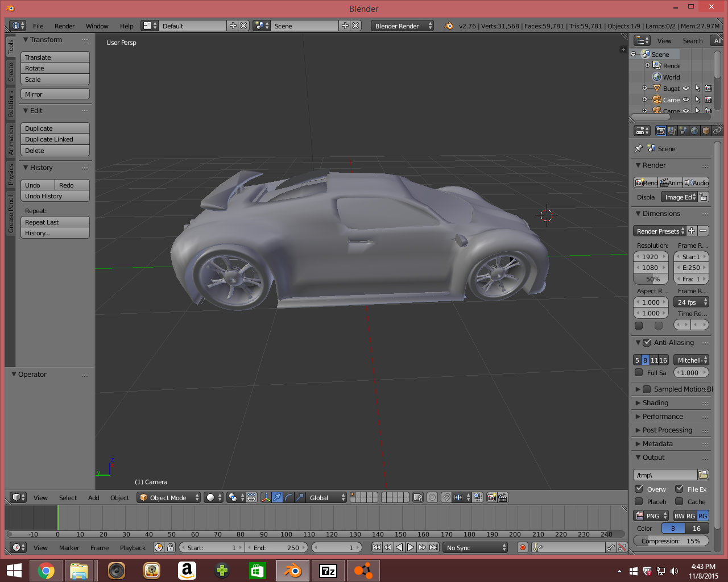Adjust the PNG Compression slider
The image size is (728, 582).
[x=671, y=541]
